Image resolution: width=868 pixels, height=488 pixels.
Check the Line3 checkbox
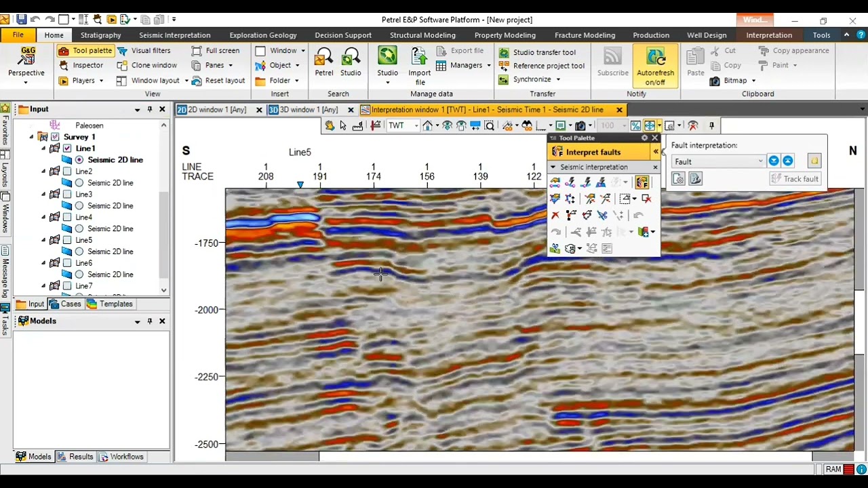(67, 195)
